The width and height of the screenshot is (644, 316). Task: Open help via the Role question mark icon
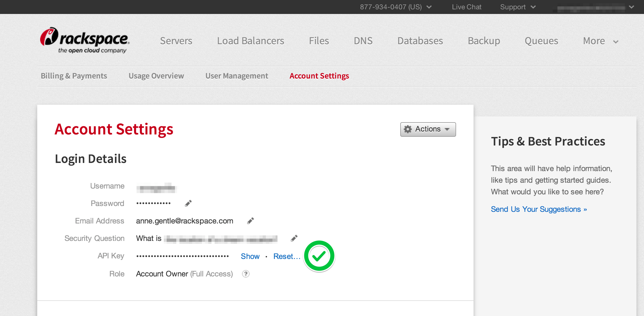245,274
